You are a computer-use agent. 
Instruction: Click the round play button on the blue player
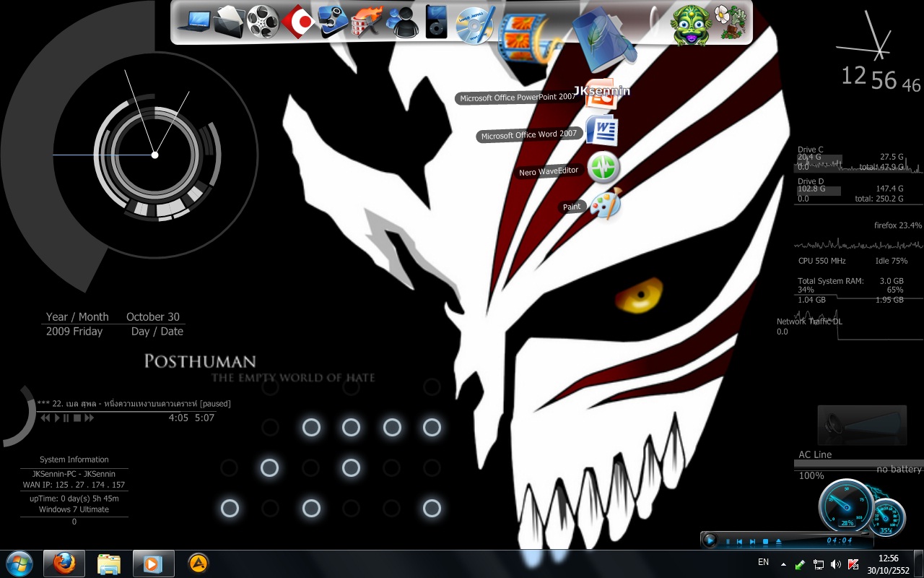point(710,540)
